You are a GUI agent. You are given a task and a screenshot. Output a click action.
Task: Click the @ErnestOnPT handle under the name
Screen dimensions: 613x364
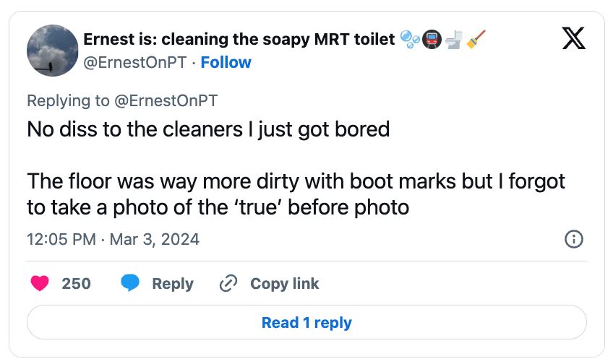tap(137, 63)
